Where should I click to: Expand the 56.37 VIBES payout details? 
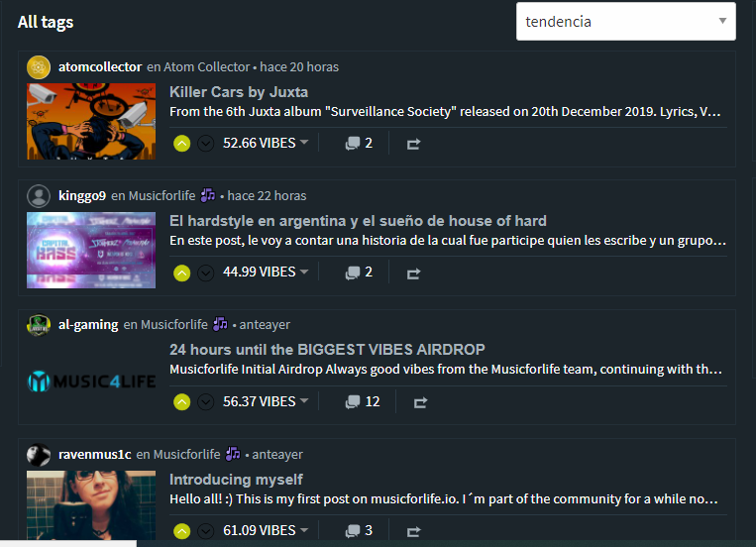[x=266, y=401]
